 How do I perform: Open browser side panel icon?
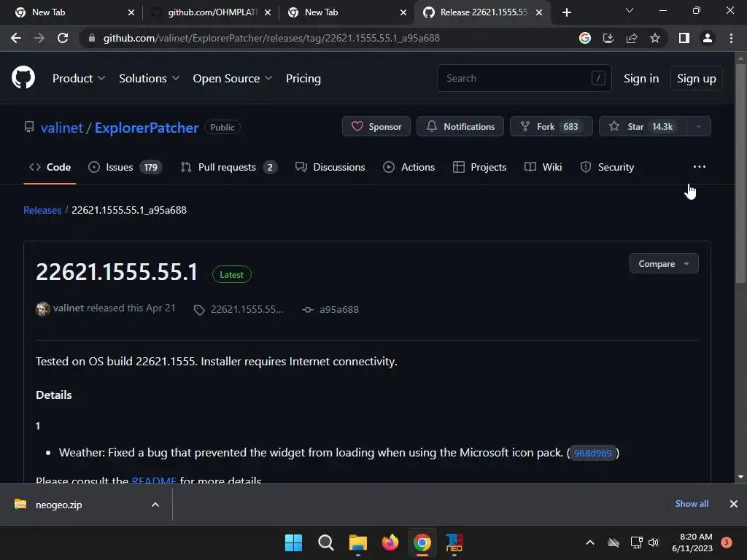click(684, 38)
